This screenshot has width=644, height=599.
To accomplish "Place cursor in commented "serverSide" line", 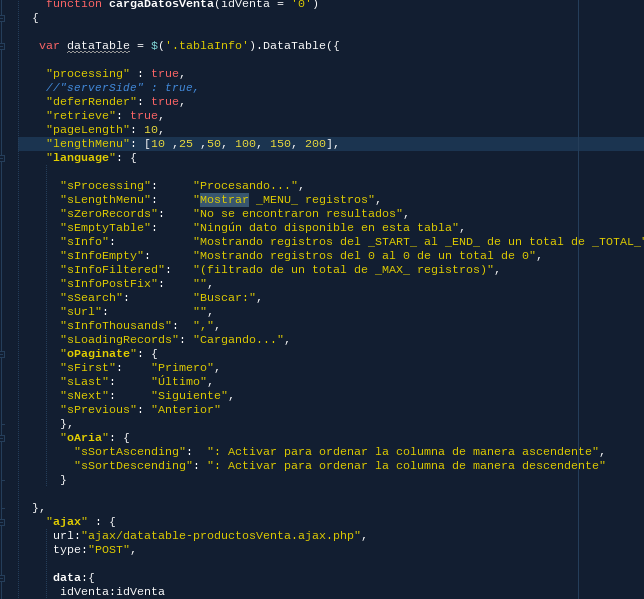I will click(122, 88).
